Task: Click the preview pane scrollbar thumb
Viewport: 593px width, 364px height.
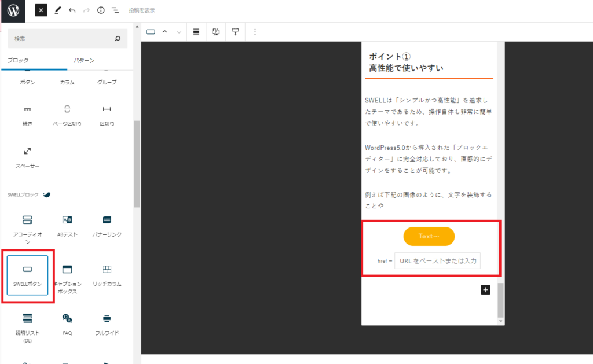Action: point(501,300)
